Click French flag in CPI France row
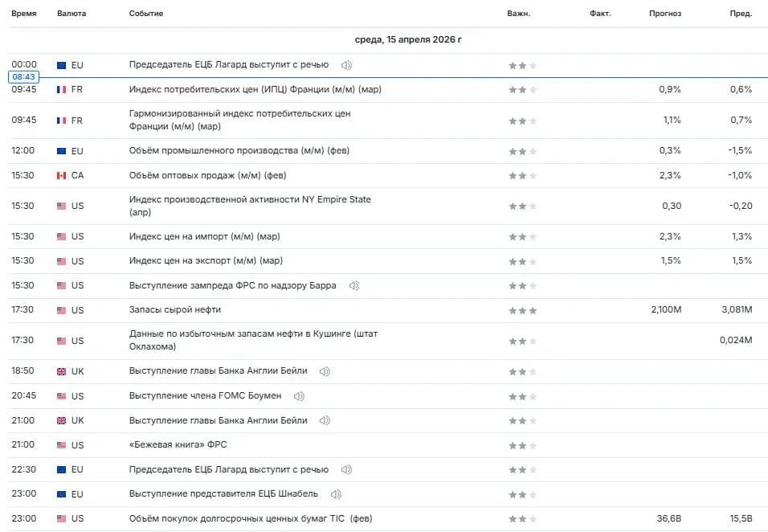 point(61,90)
